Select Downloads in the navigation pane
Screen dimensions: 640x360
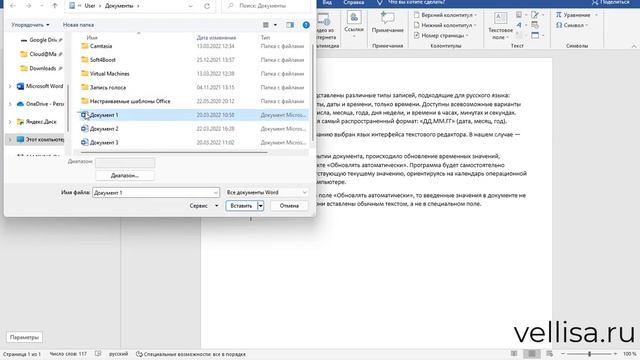(42, 69)
